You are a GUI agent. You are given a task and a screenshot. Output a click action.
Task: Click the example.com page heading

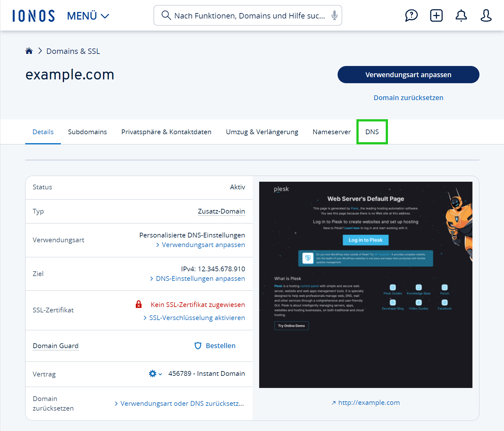[70, 75]
